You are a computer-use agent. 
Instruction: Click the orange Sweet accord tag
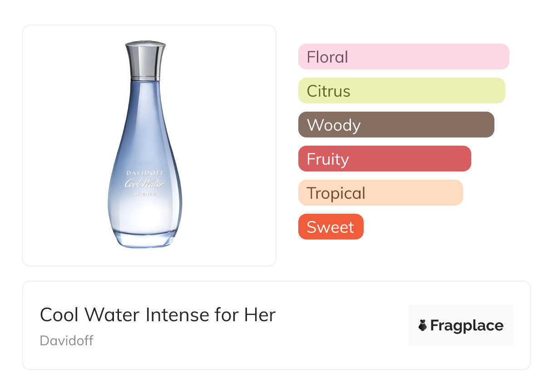click(331, 227)
